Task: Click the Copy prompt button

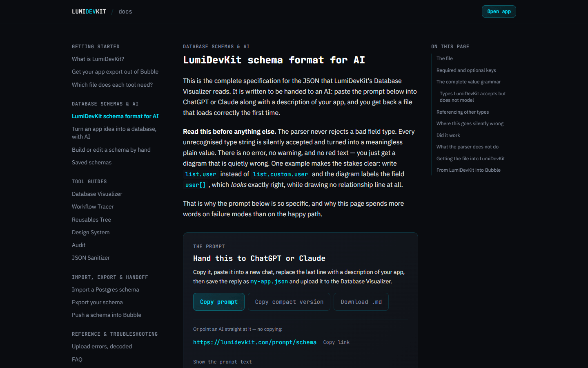Action: click(x=219, y=302)
